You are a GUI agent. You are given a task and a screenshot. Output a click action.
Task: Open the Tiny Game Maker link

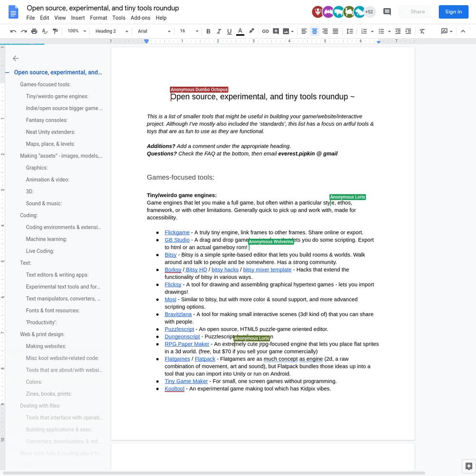[x=186, y=381]
